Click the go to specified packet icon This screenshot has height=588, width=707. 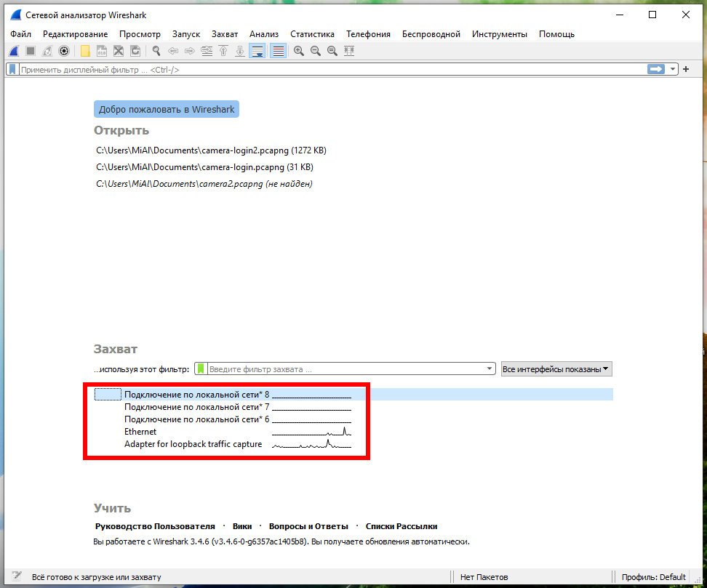tap(207, 51)
